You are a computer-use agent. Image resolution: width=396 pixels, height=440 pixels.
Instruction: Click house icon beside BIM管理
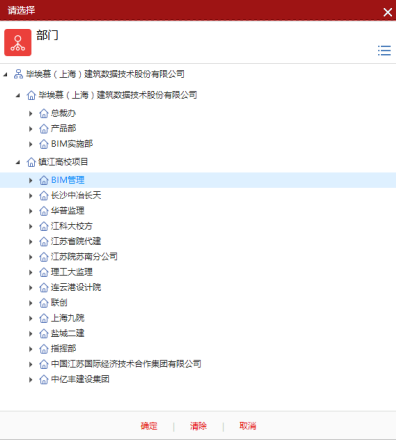(44, 180)
